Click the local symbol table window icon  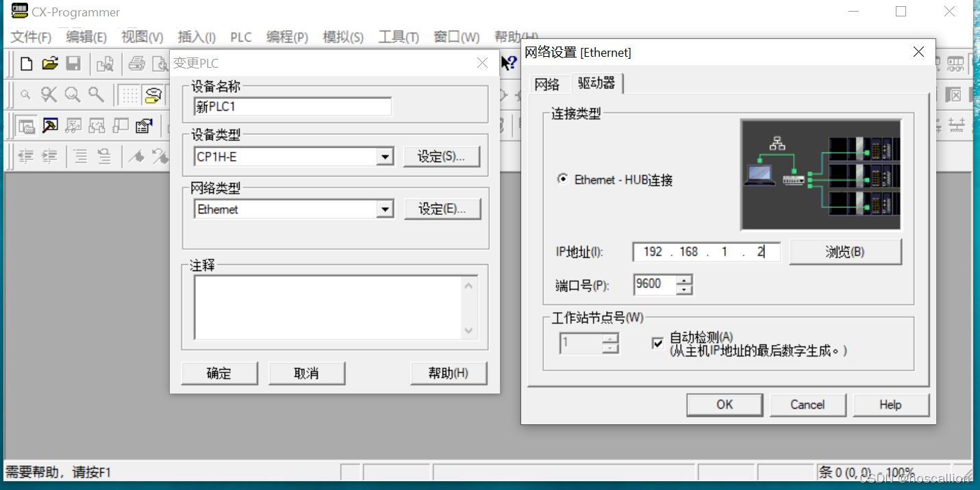pyautogui.click(x=121, y=126)
